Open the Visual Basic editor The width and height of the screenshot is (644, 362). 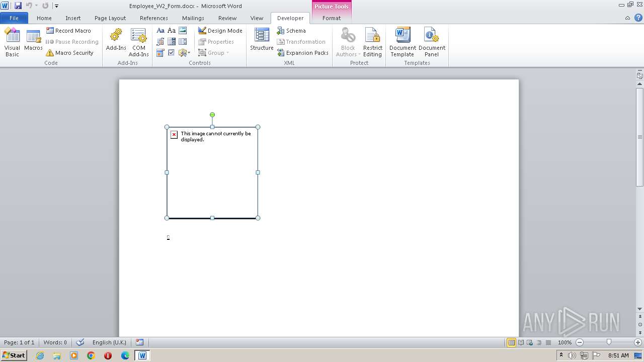(12, 42)
